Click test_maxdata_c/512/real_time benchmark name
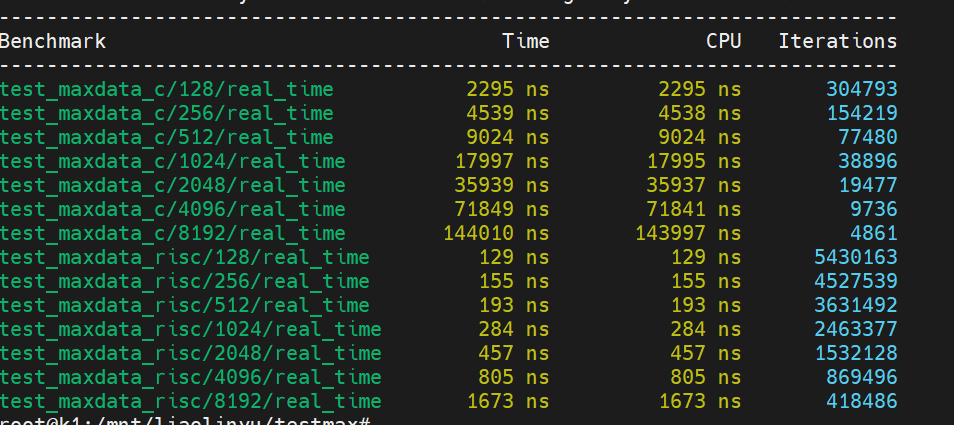Screen dimensions: 954x425 167,137
